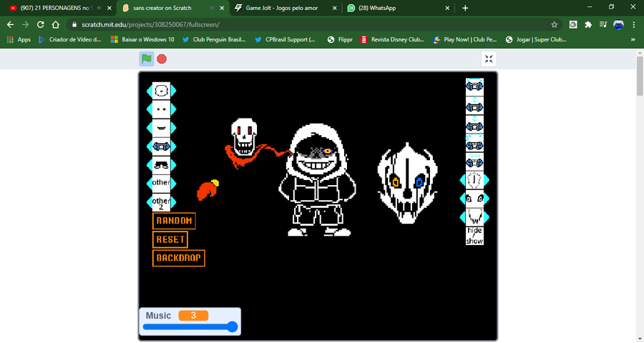Next blaster eyes using right arrow
This screenshot has width=644, height=343.
(487, 199)
